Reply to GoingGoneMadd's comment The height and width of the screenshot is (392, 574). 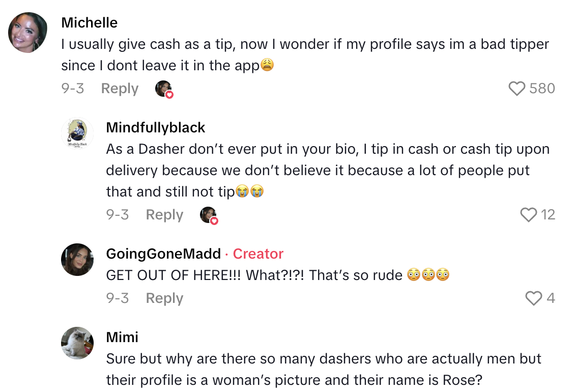164,298
